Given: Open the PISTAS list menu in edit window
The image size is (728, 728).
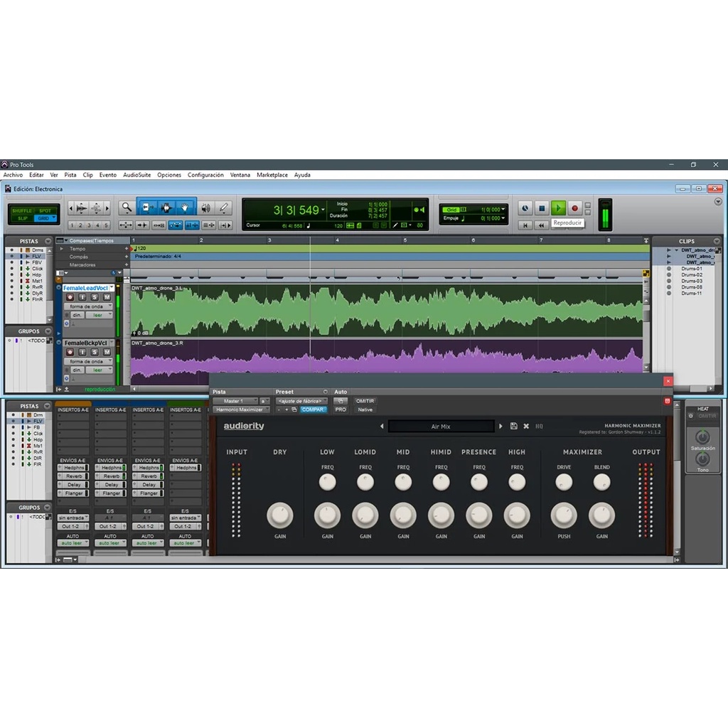Looking at the screenshot, I should 48,241.
